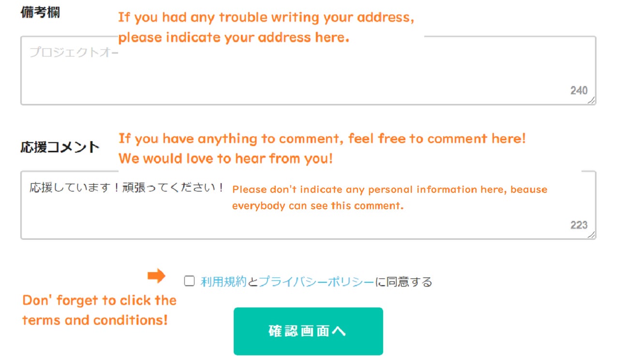Click the "Don' forget to click" orange note

pyautogui.click(x=99, y=310)
